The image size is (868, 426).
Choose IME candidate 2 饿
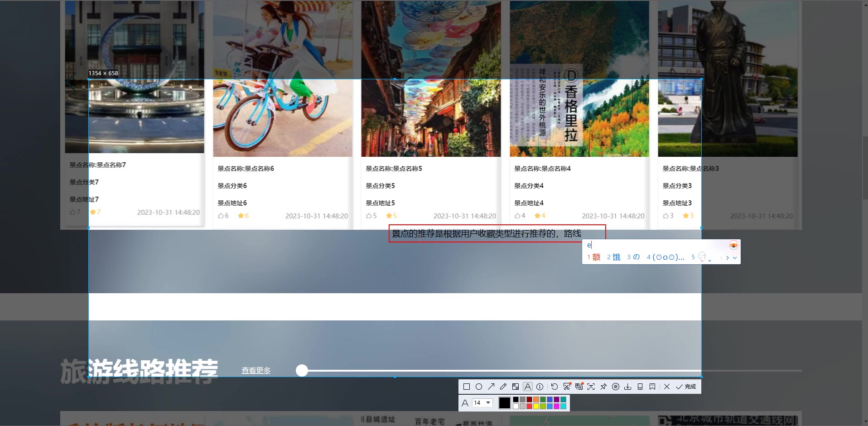pyautogui.click(x=614, y=257)
